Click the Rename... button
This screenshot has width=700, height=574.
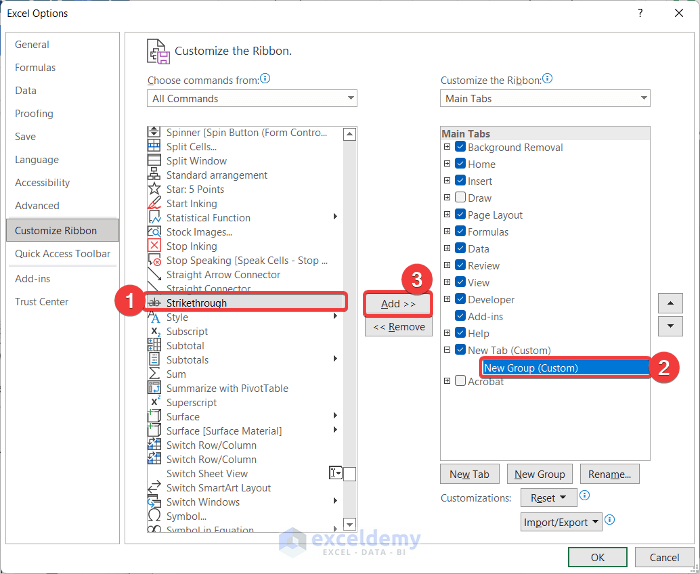click(x=609, y=474)
